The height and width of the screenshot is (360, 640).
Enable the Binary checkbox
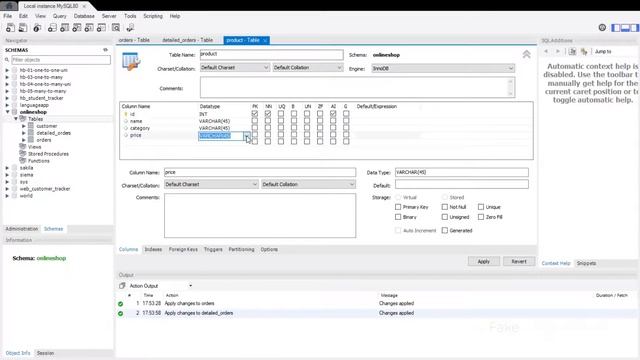point(398,217)
